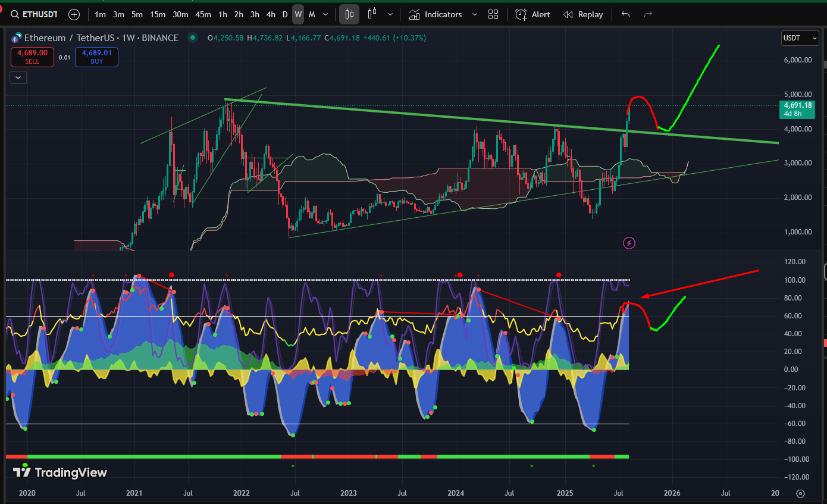Select the 3m timeframe
827x504 pixels.
pyautogui.click(x=118, y=14)
